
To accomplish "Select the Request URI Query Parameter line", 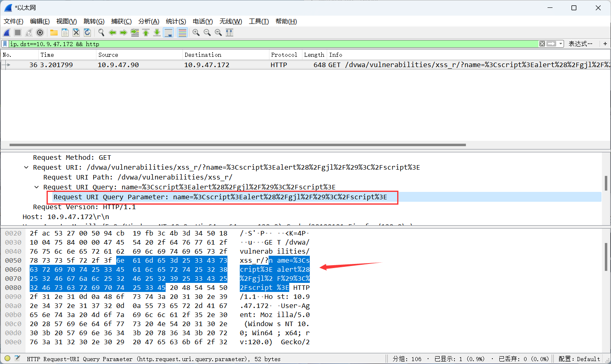I will tap(220, 197).
